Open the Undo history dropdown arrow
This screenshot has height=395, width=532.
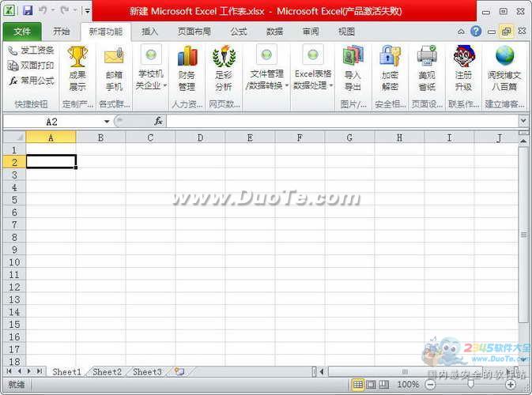(53, 10)
